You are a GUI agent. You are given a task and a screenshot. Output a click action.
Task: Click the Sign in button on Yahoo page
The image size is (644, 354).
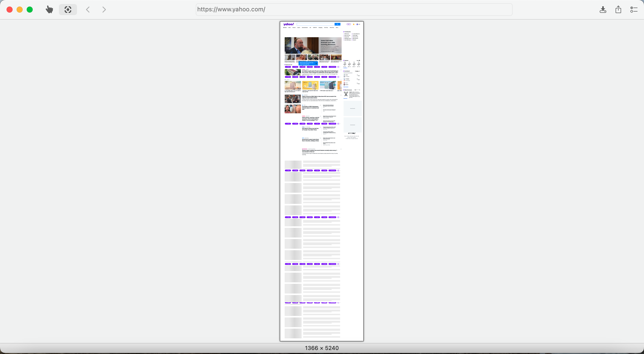pyautogui.click(x=348, y=24)
